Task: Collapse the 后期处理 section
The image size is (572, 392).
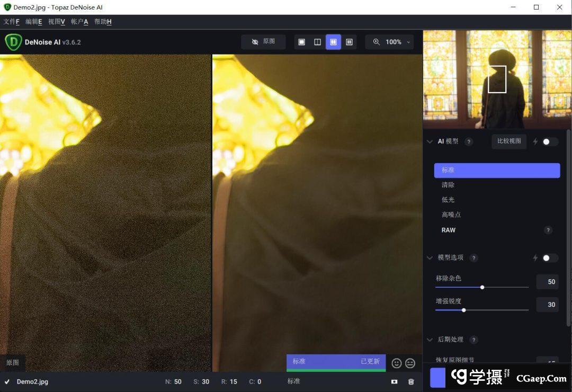Action: click(x=430, y=340)
